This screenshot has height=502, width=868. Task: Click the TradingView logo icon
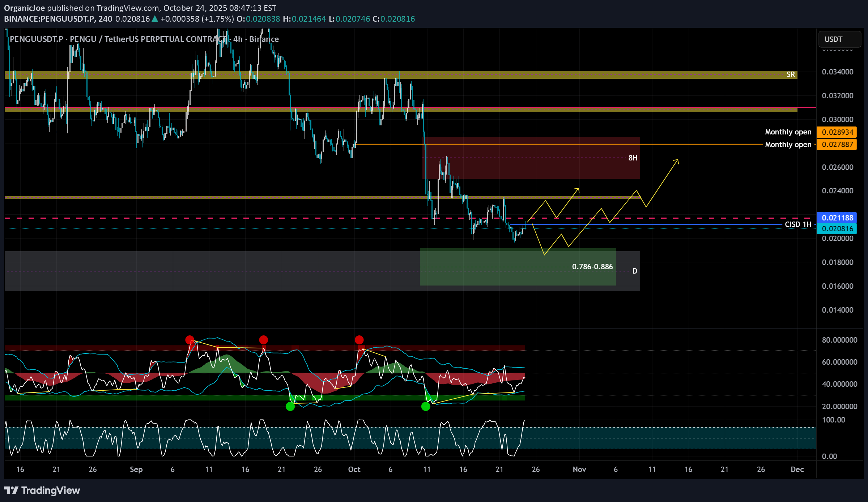coord(11,490)
